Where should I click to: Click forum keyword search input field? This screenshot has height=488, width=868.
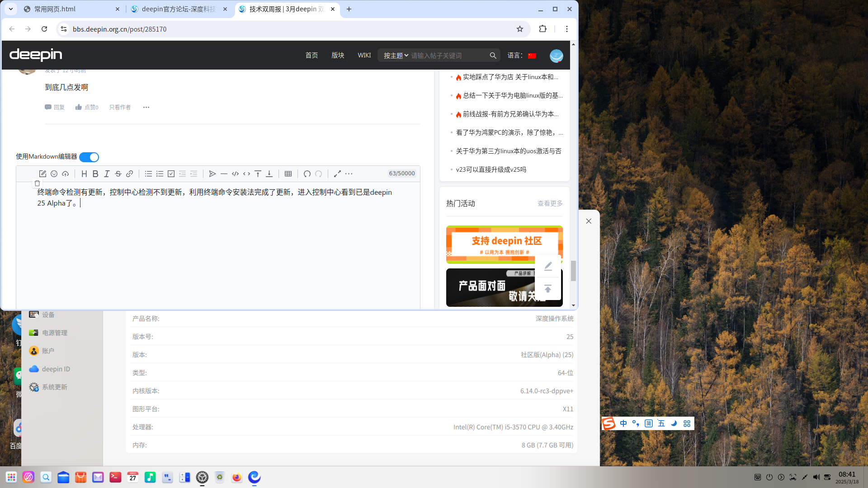(448, 56)
